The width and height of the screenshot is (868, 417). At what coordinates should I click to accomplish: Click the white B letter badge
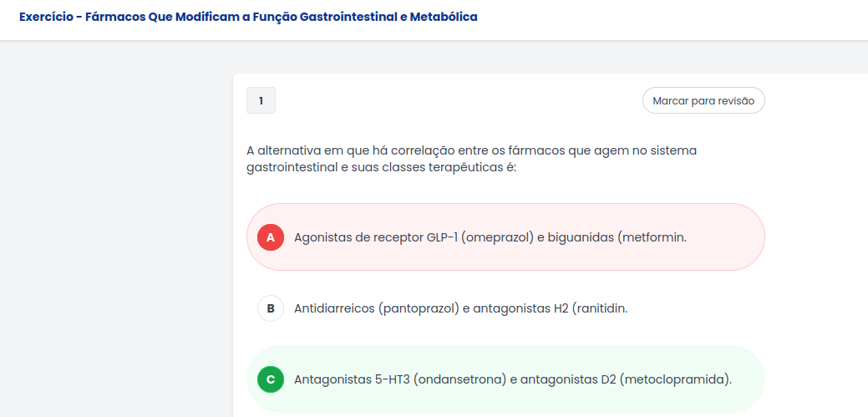point(270,308)
